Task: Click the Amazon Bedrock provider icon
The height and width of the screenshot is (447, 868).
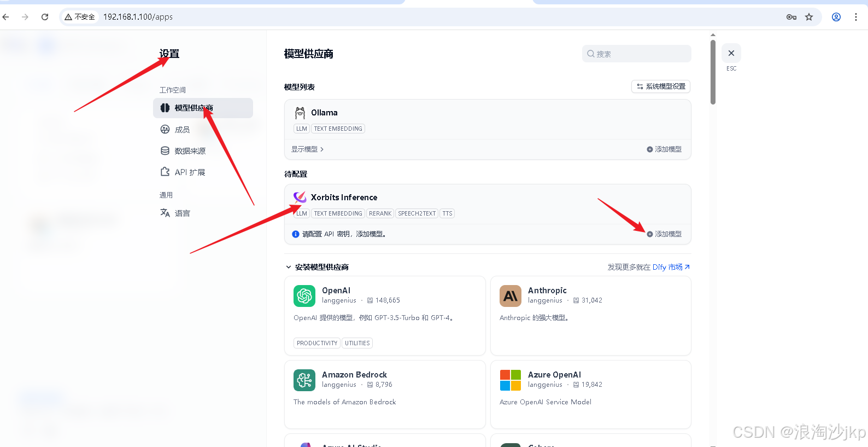Action: pyautogui.click(x=304, y=380)
